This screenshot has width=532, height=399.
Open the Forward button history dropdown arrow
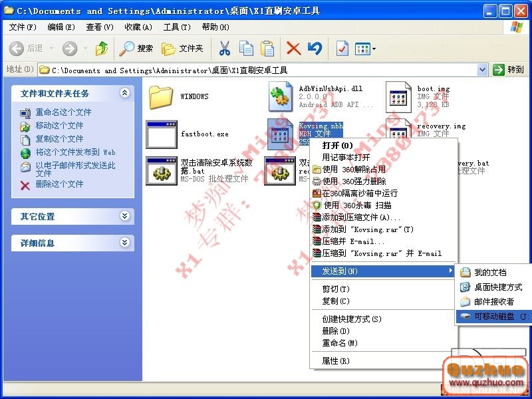(x=85, y=49)
